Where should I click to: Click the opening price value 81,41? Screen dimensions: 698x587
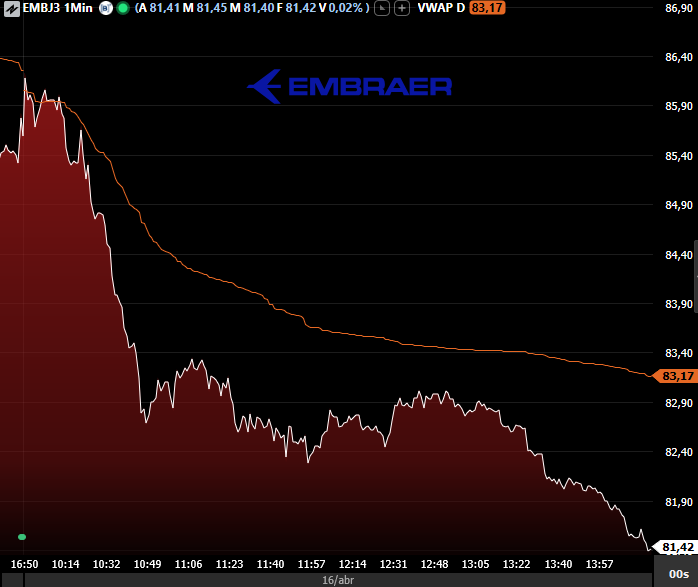tap(164, 8)
